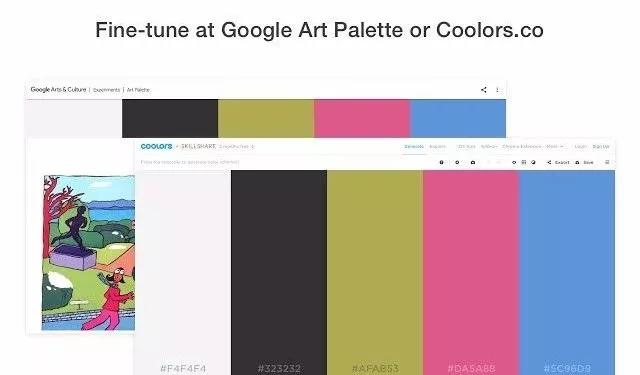Open the share icon in Google Arts header
This screenshot has height=375, width=640.
point(484,90)
